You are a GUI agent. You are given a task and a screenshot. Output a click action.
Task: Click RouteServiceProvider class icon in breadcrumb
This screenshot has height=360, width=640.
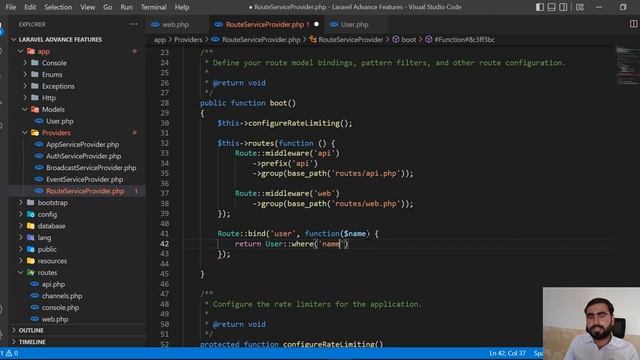coord(313,40)
